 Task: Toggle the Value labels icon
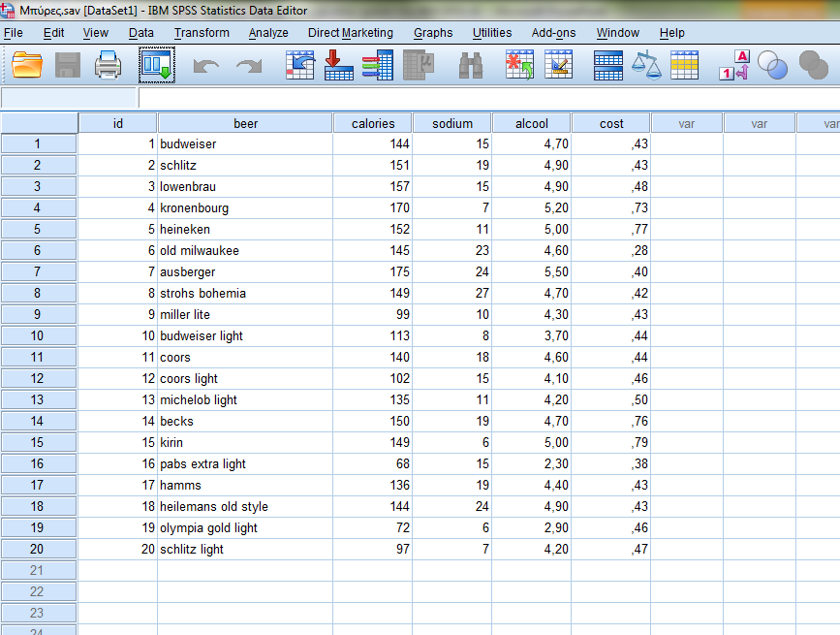click(734, 65)
